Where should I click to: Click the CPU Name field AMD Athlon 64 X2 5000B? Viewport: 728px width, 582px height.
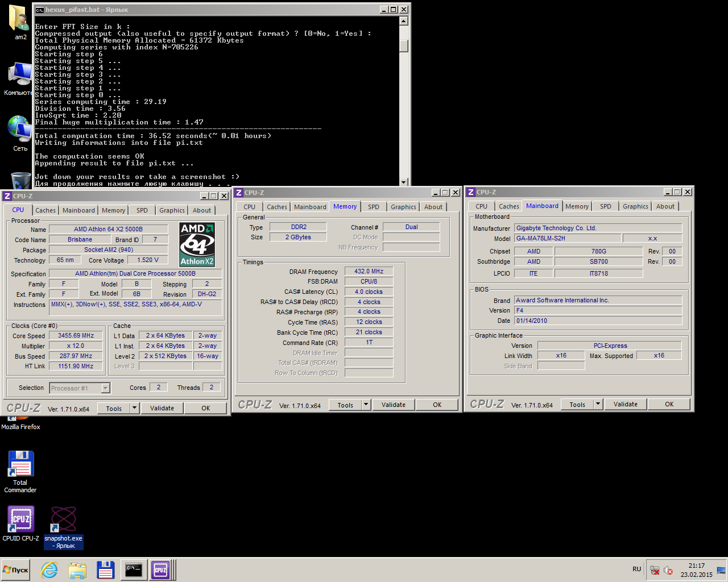click(108, 229)
